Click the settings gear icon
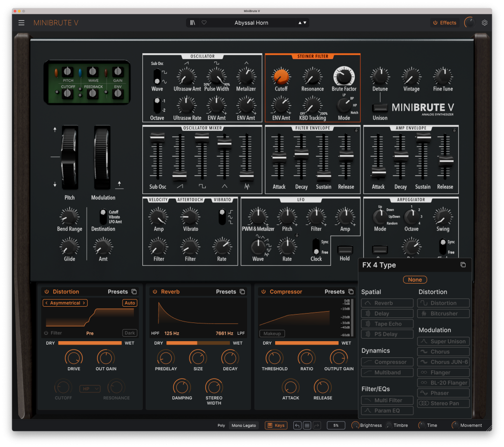 484,23
